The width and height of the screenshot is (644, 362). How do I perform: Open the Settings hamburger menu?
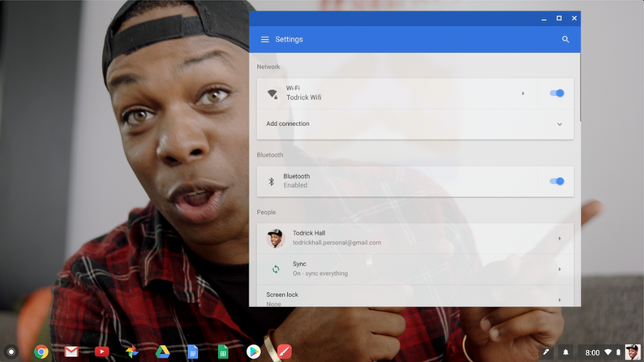click(x=264, y=40)
